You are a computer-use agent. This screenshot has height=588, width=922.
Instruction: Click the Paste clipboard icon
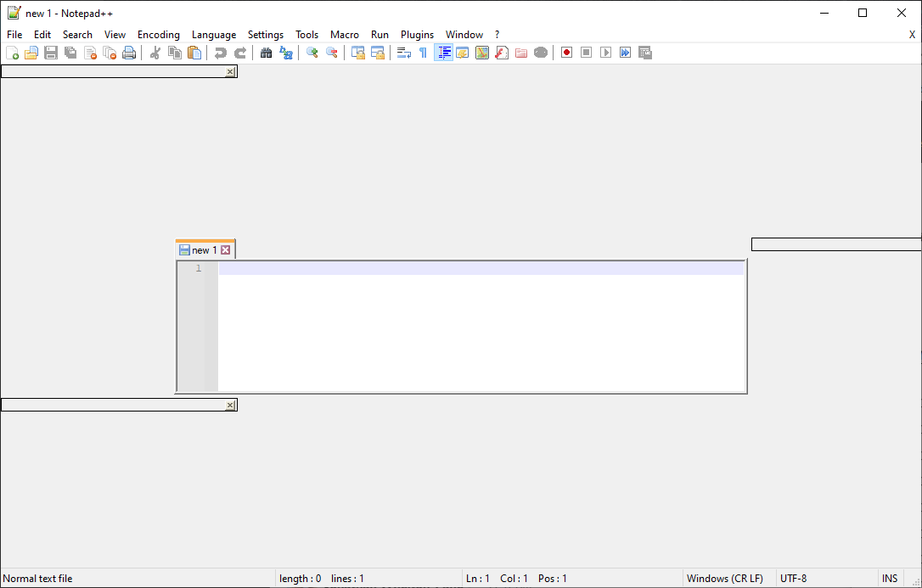(194, 53)
